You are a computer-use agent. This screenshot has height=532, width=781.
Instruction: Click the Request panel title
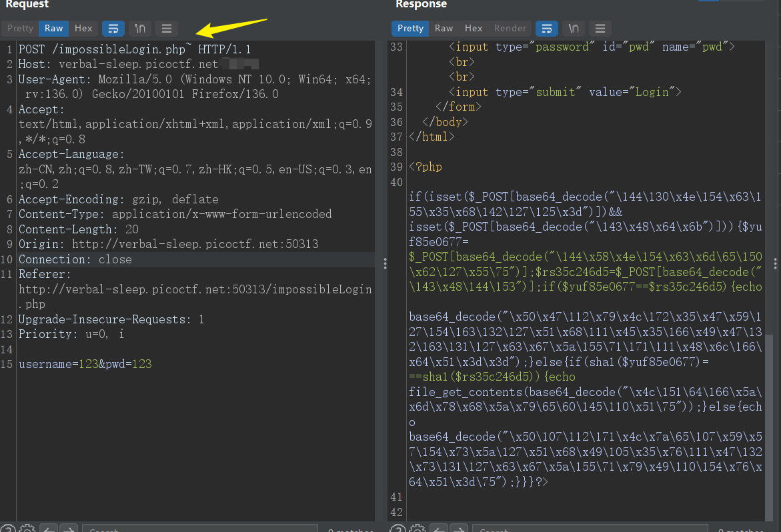(x=27, y=4)
